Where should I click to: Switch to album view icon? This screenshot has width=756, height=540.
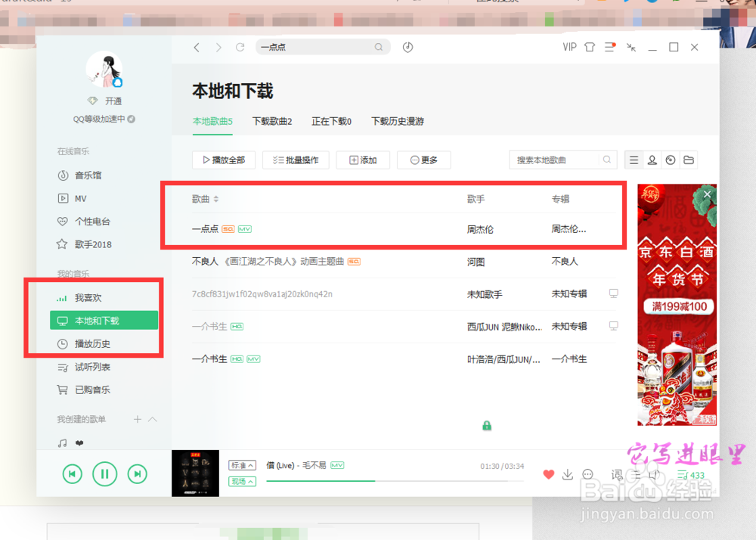coord(670,160)
